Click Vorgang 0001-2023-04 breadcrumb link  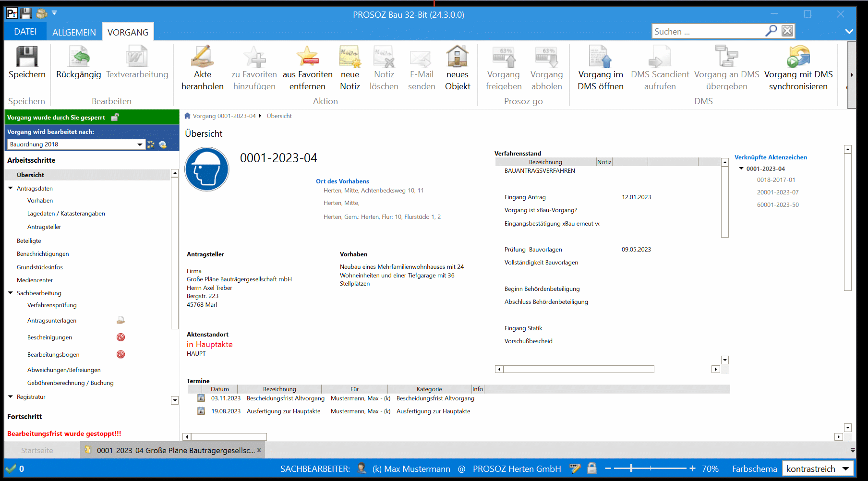click(x=224, y=116)
